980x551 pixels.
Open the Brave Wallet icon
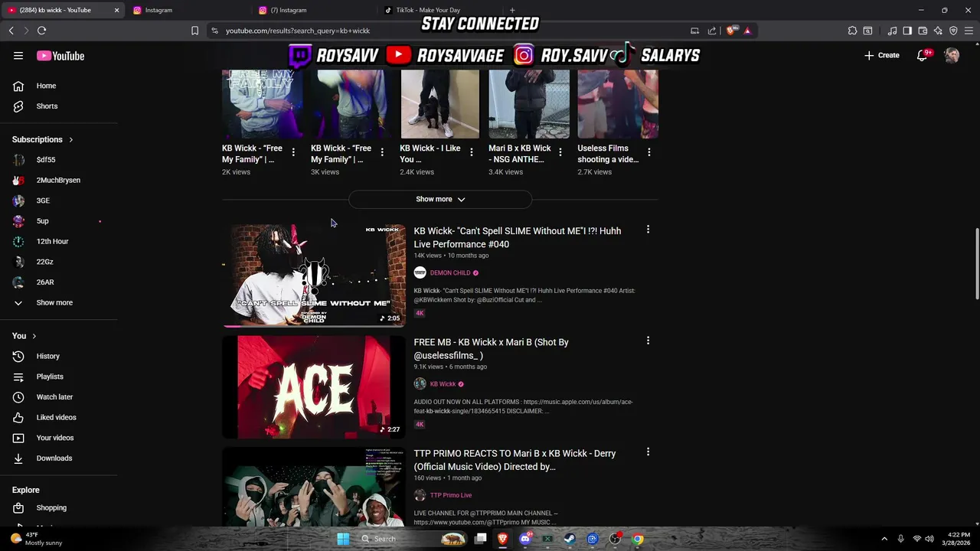click(x=923, y=31)
